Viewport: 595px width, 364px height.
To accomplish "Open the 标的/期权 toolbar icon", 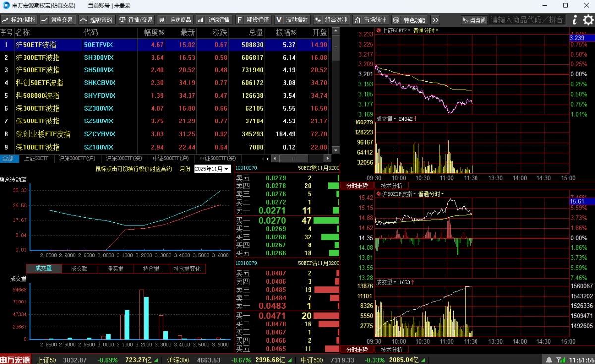I will [19, 20].
